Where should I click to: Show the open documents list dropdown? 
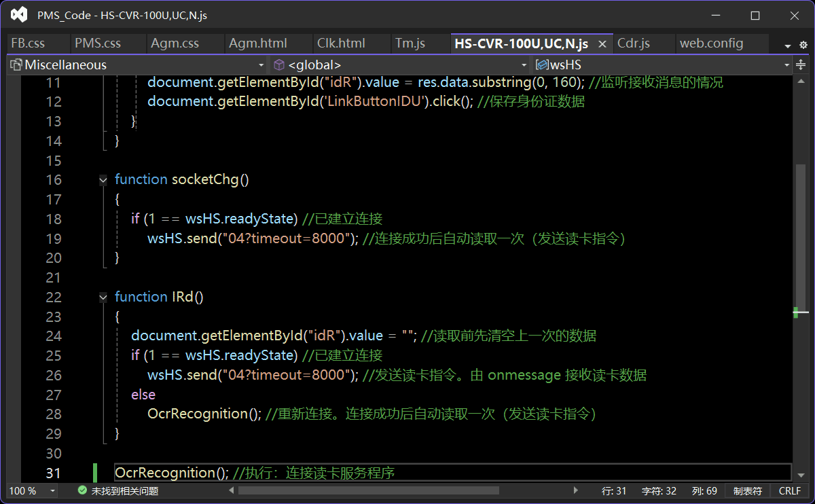[x=788, y=46]
